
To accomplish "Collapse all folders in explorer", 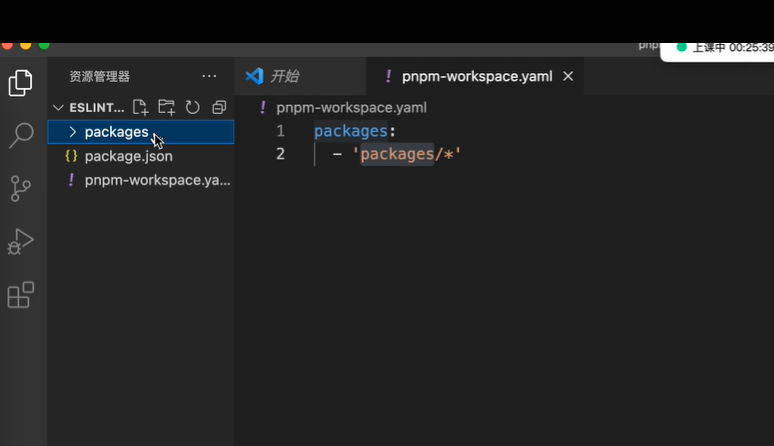I will tap(218, 107).
